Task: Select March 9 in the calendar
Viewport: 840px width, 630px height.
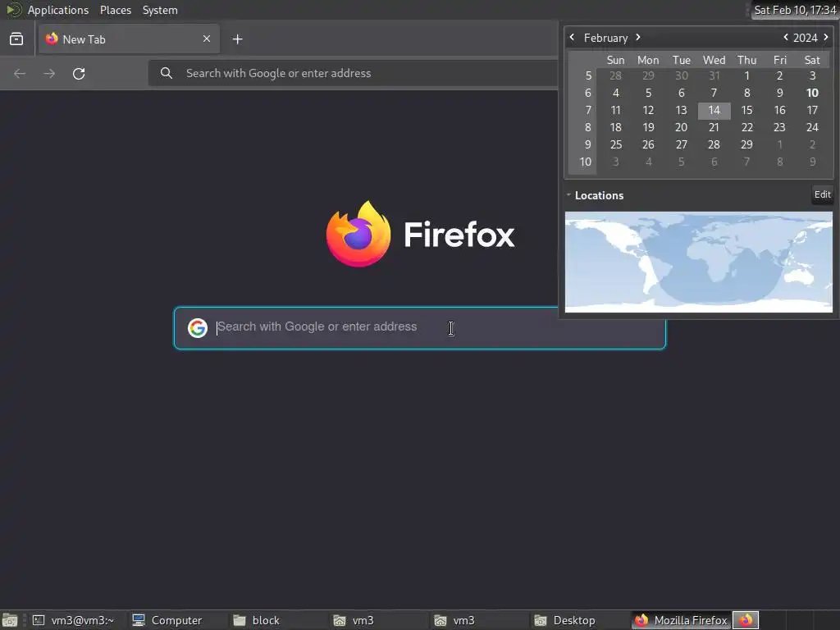Action: pyautogui.click(x=812, y=162)
